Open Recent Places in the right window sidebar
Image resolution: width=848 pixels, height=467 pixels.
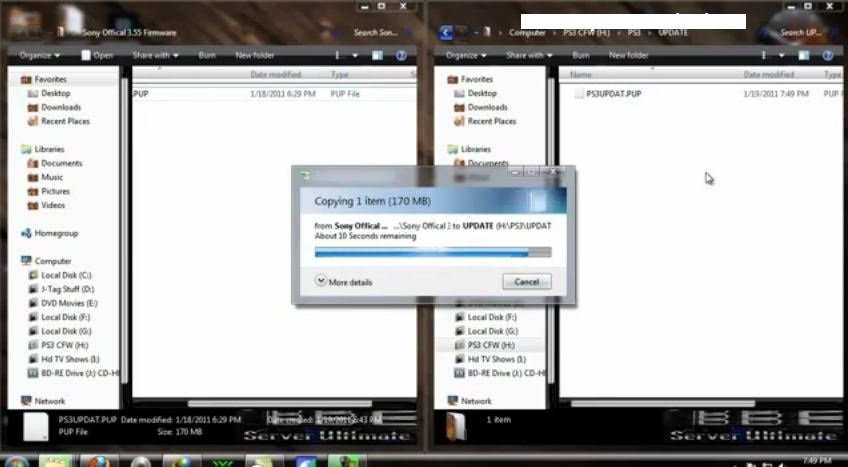(492, 121)
